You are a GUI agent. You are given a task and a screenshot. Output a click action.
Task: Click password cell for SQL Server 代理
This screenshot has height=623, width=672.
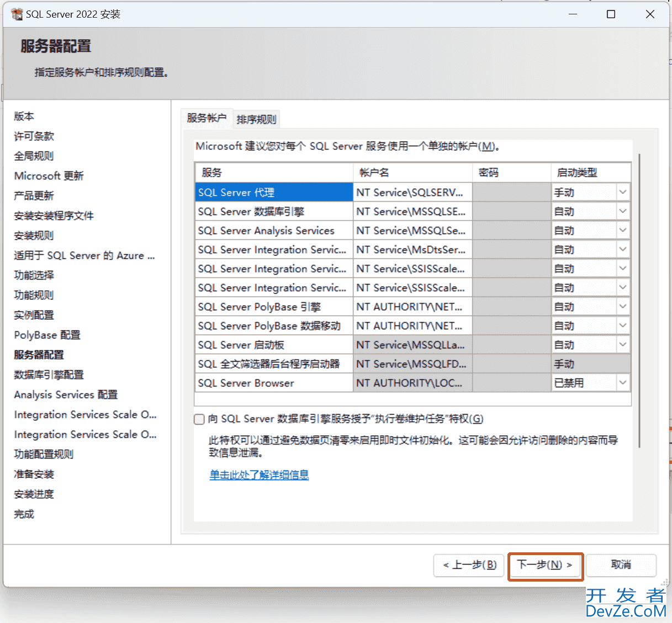coord(512,192)
